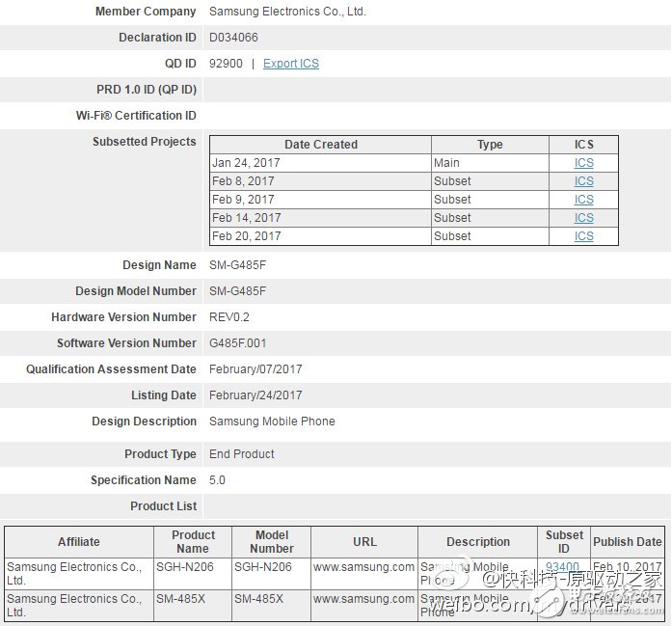Click the Date Created column header
Screen dimensions: 672x626
click(320, 145)
